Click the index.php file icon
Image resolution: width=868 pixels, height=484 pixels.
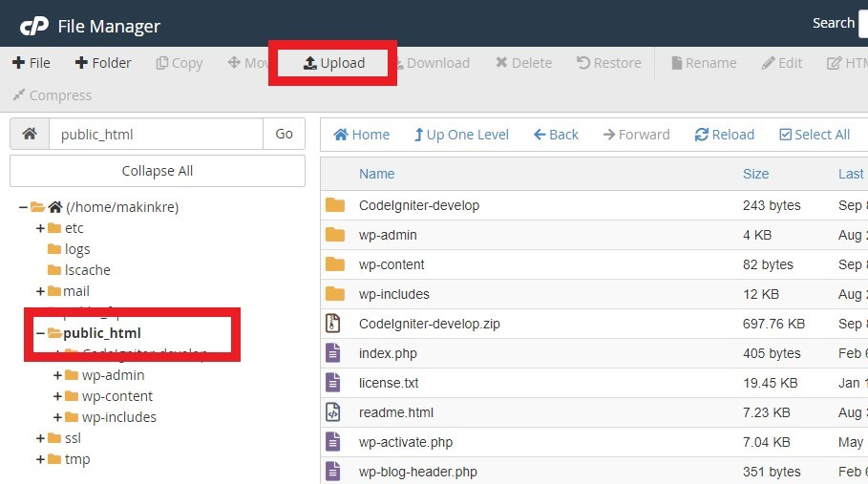332,353
